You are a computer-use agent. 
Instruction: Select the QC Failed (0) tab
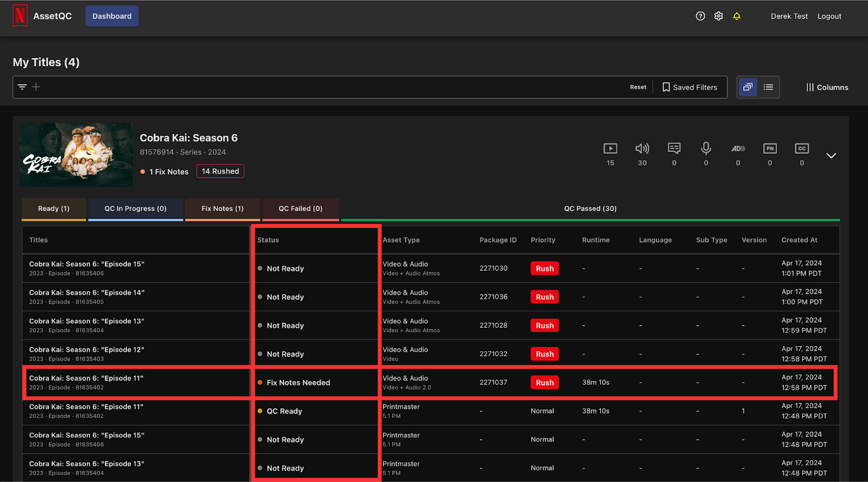[301, 209]
